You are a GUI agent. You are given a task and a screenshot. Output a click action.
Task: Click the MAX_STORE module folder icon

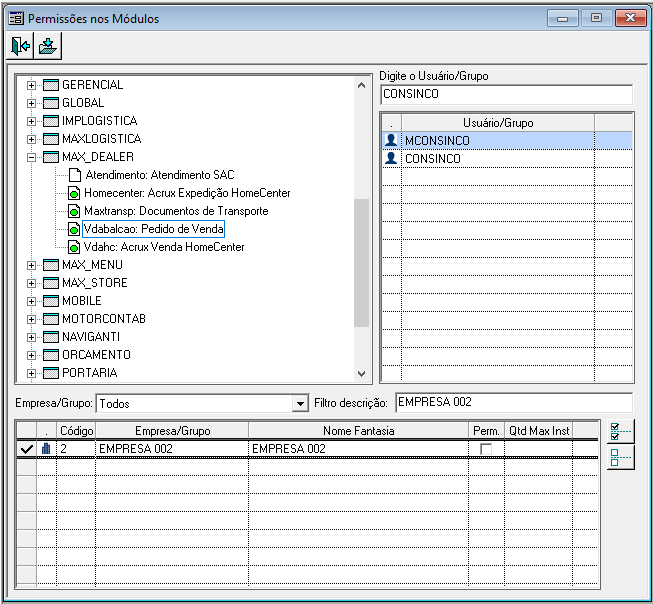pyautogui.click(x=51, y=283)
